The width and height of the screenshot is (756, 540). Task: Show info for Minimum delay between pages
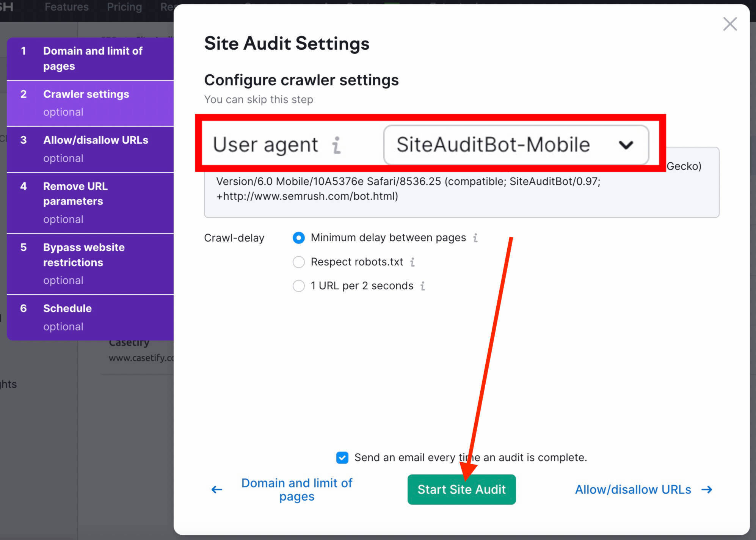click(x=475, y=238)
